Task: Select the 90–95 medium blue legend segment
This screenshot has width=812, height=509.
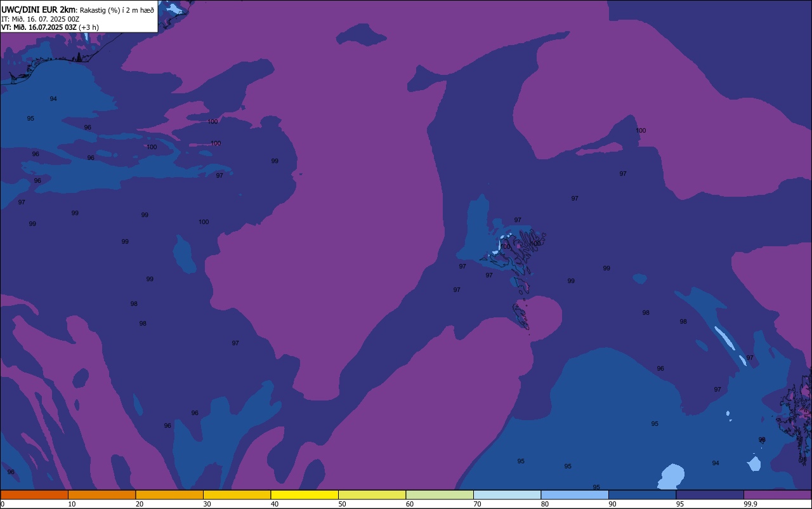Action: (642, 494)
